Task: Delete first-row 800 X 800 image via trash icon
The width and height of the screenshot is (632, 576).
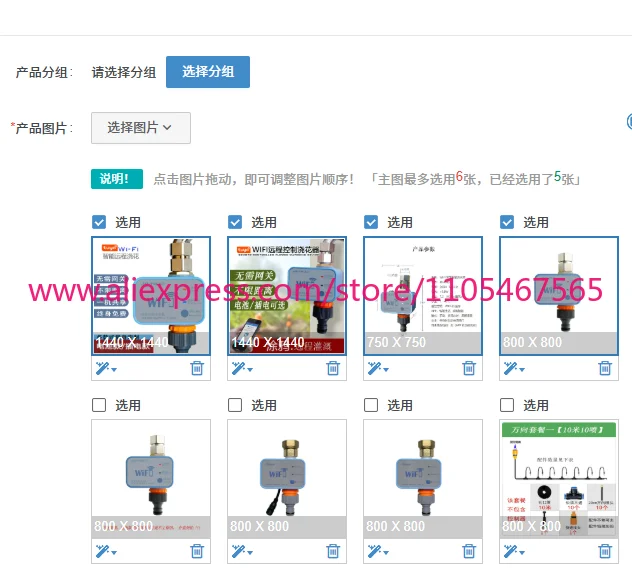Action: (605, 368)
